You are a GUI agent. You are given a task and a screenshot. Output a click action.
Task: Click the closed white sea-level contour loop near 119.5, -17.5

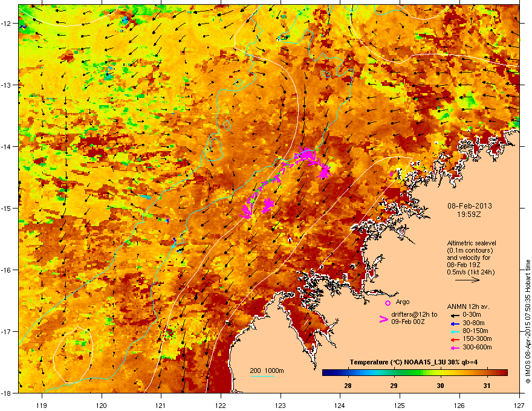pyautogui.click(x=73, y=355)
